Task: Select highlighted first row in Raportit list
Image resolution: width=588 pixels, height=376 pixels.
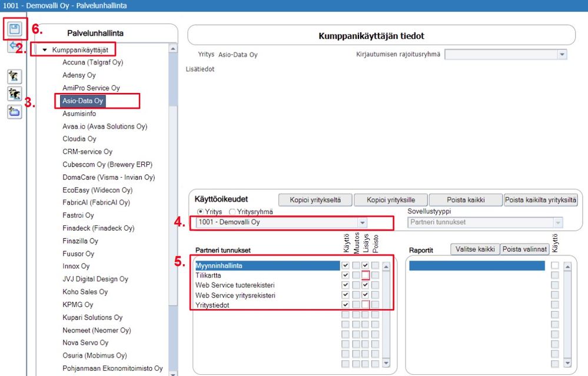Action: pyautogui.click(x=477, y=266)
